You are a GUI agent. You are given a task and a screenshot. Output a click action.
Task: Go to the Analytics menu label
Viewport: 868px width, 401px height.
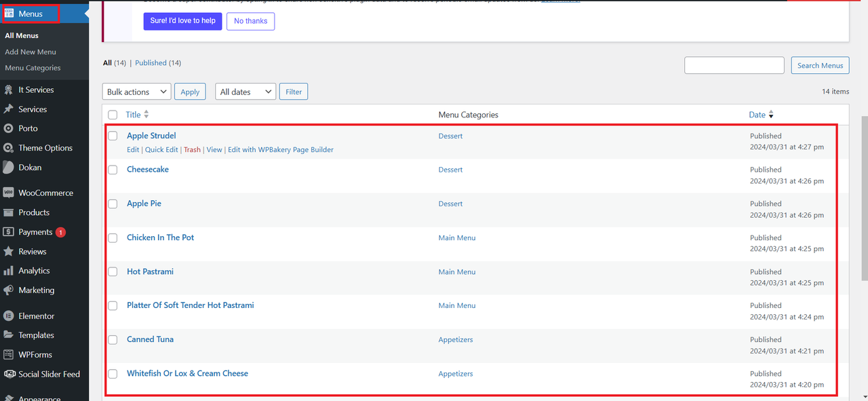(x=34, y=271)
